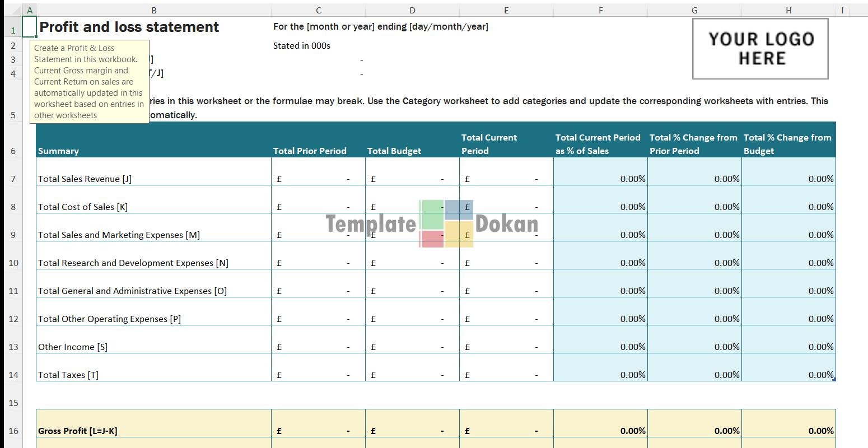Select the period ending date text cell
The image size is (868, 448).
point(381,27)
